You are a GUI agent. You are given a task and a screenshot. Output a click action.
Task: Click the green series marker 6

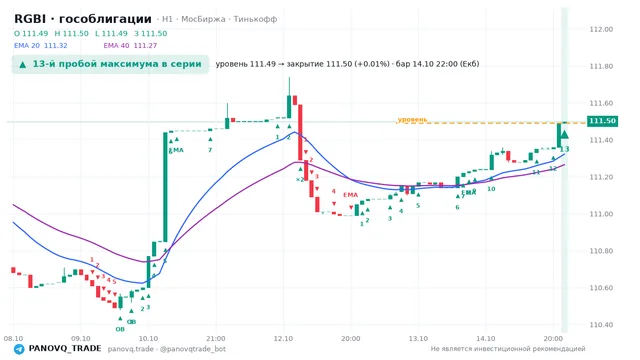tap(457, 207)
